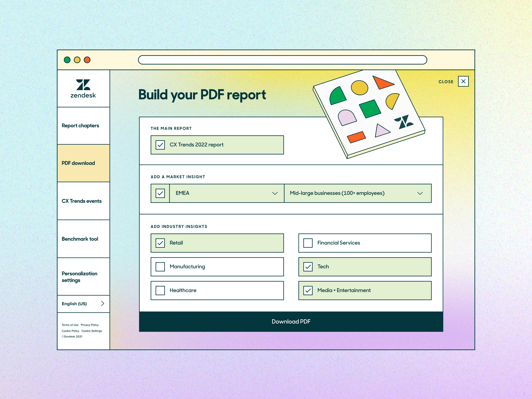Enable the Financial Services checkbox
The image size is (532, 399).
pyautogui.click(x=308, y=243)
